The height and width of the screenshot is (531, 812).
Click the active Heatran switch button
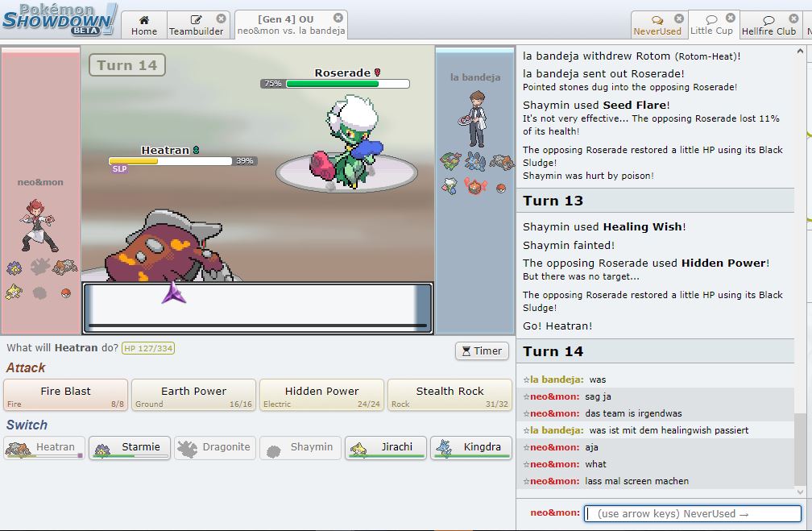pos(44,447)
